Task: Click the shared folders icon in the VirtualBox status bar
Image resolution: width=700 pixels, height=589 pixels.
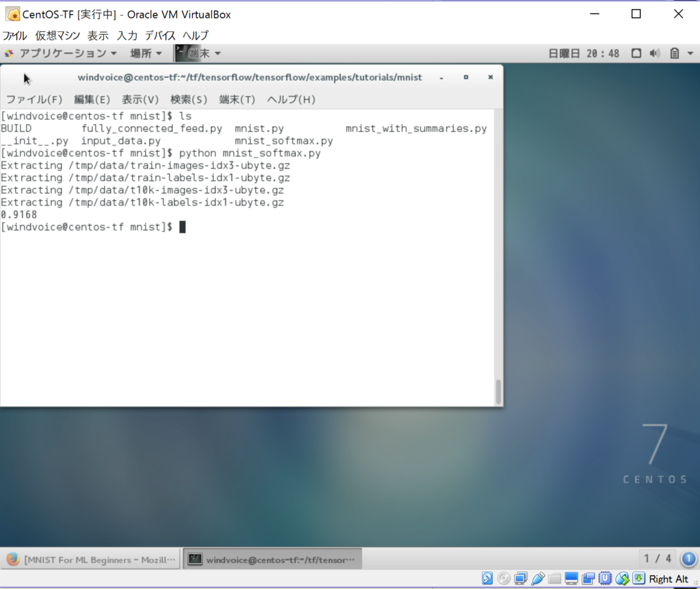Action: (554, 579)
